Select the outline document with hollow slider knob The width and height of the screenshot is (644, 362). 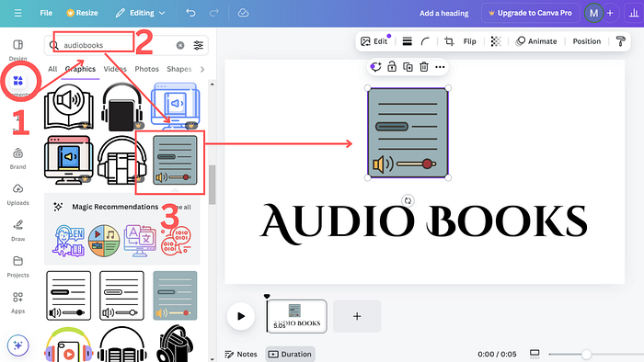[121, 296]
